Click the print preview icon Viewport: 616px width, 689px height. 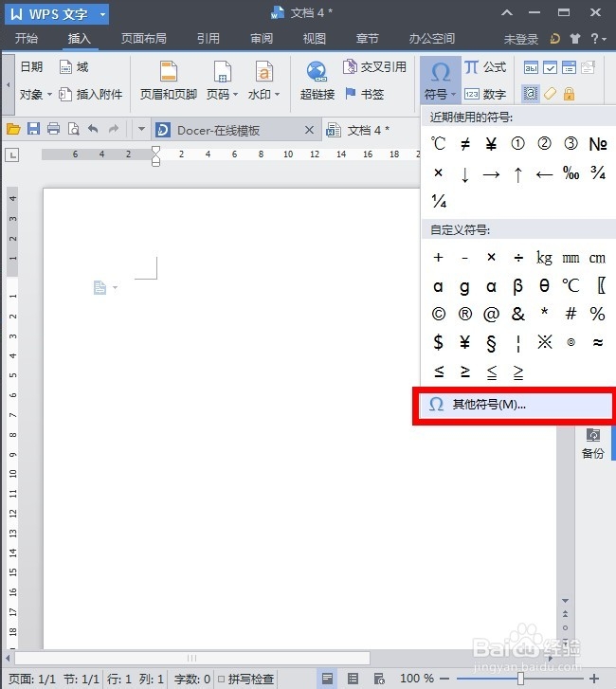coord(73,129)
